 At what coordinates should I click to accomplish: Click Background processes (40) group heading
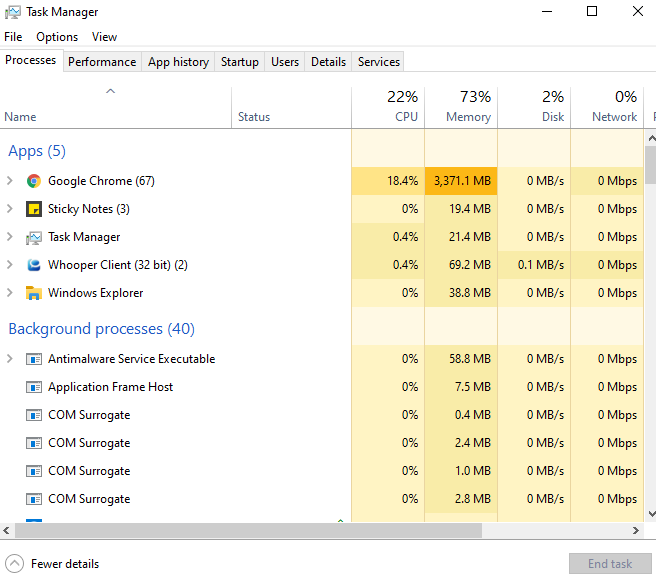[101, 329]
